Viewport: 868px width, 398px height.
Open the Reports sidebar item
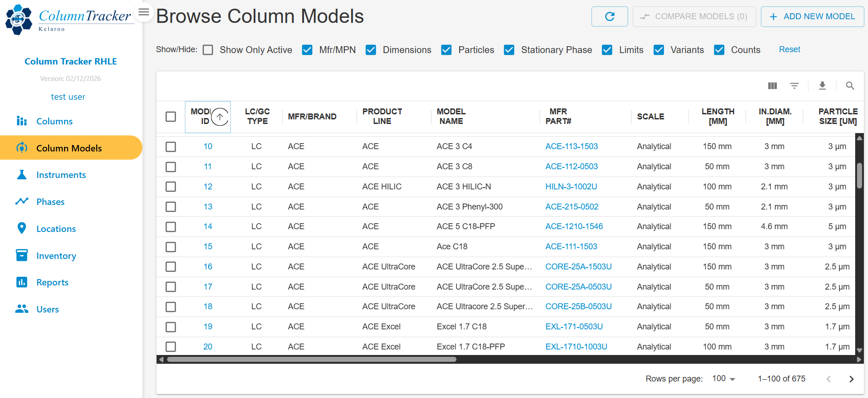point(52,282)
